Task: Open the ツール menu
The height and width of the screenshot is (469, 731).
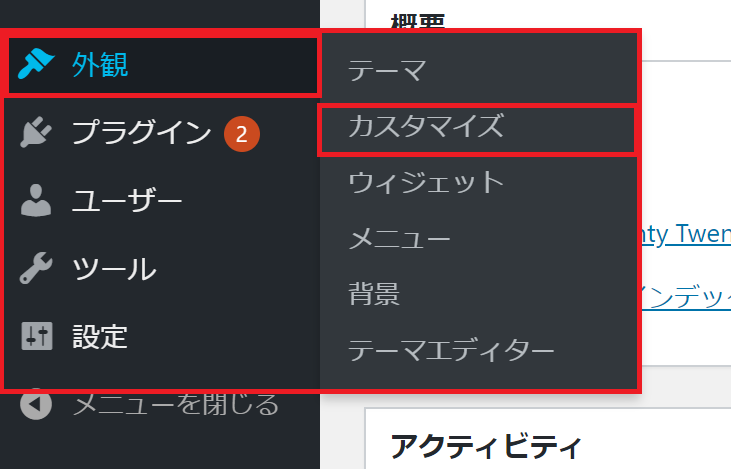Action: (x=160, y=268)
